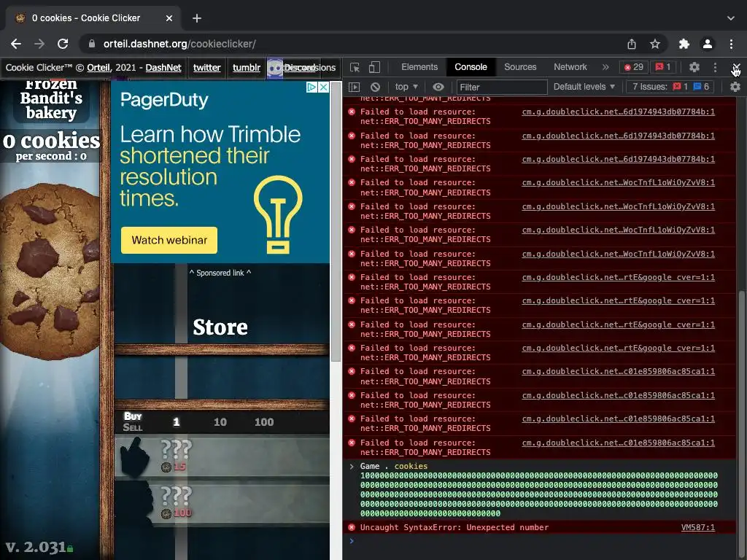Open the extensions puzzle icon

[684, 44]
